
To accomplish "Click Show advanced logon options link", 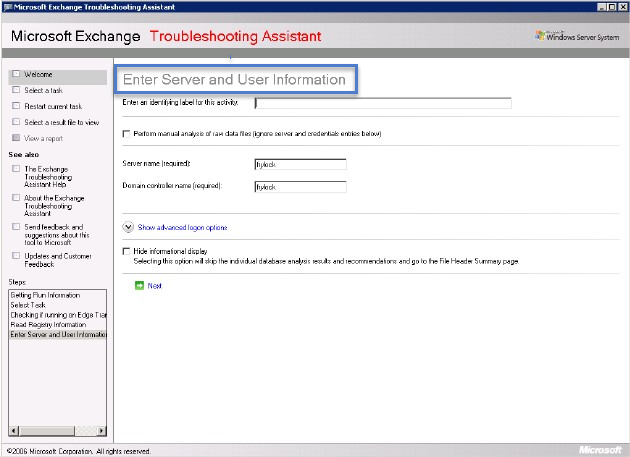I will (182, 227).
